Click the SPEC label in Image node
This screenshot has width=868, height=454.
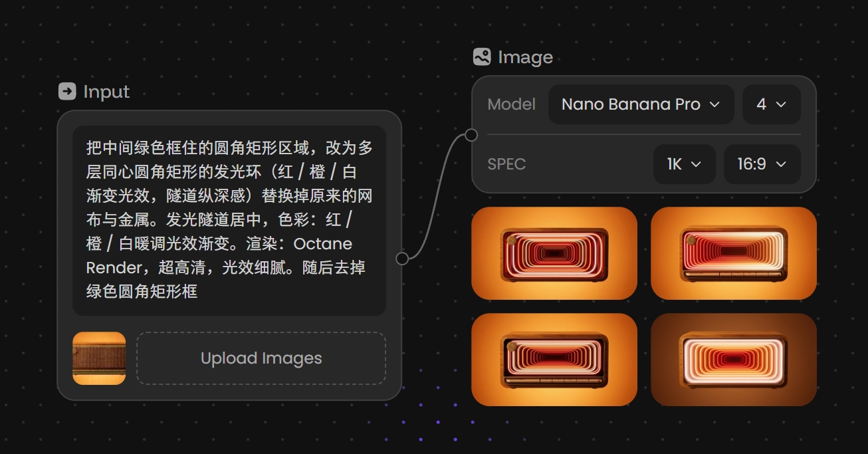(x=506, y=164)
